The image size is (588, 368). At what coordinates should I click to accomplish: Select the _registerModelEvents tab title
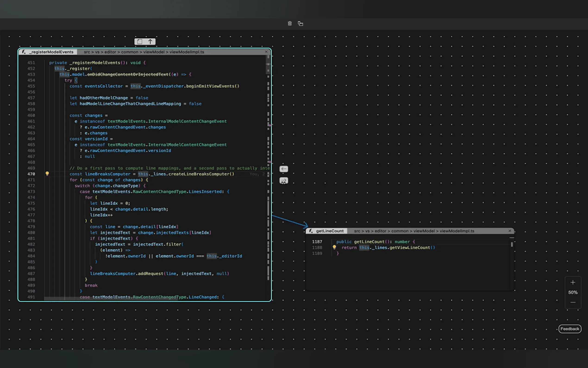tap(51, 52)
